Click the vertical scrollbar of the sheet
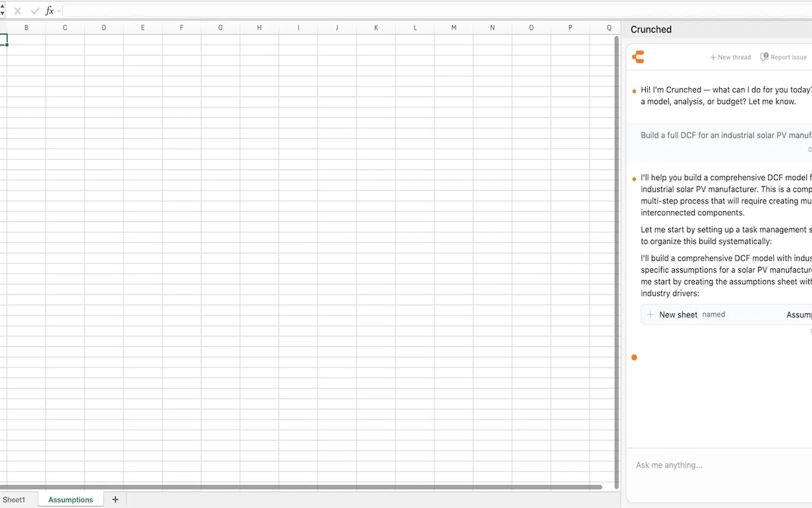Image resolution: width=812 pixels, height=508 pixels. coord(617,262)
